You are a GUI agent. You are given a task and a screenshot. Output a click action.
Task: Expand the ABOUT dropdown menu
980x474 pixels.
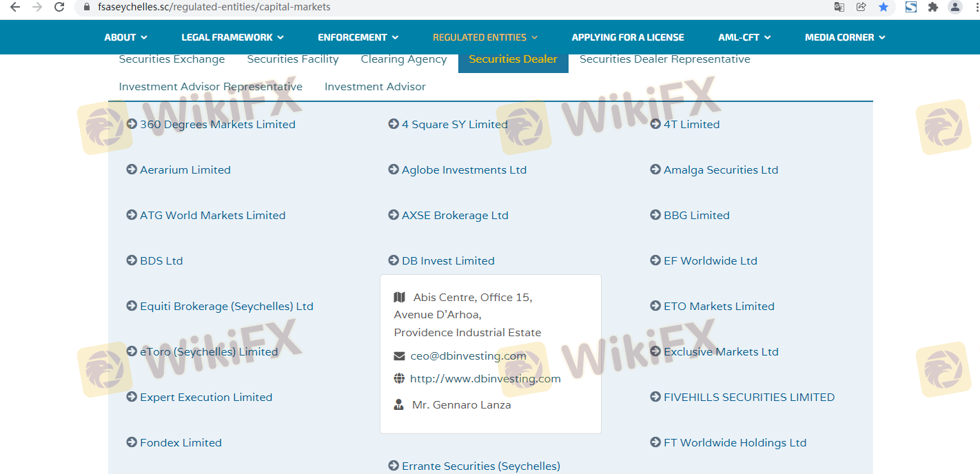pos(125,37)
